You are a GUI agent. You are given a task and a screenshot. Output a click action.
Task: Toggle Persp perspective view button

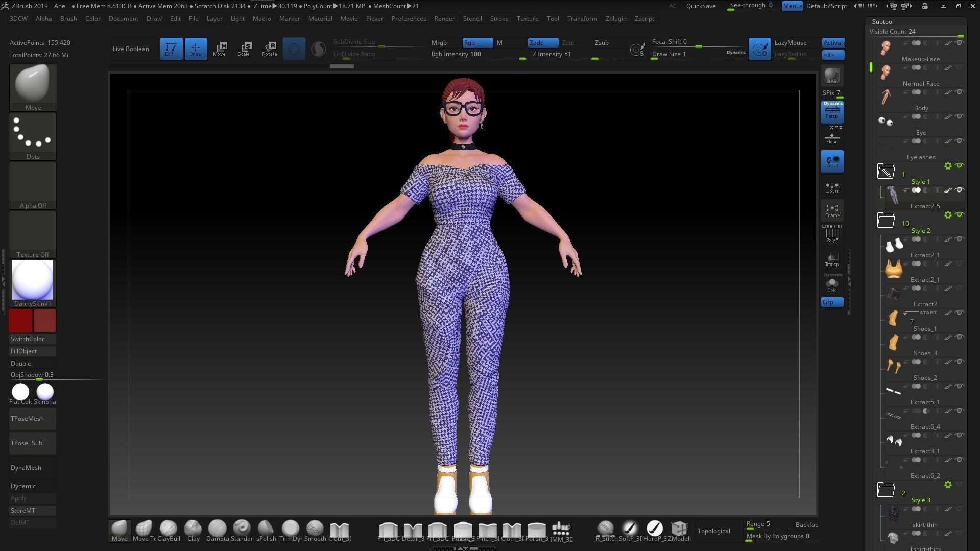click(x=832, y=112)
